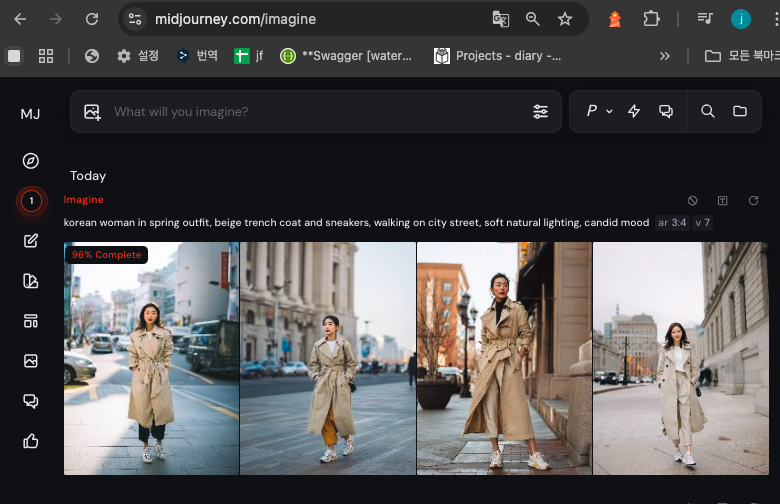Click the ar 3:4 parameter tag
Viewport: 780px width, 504px height.
[672, 222]
